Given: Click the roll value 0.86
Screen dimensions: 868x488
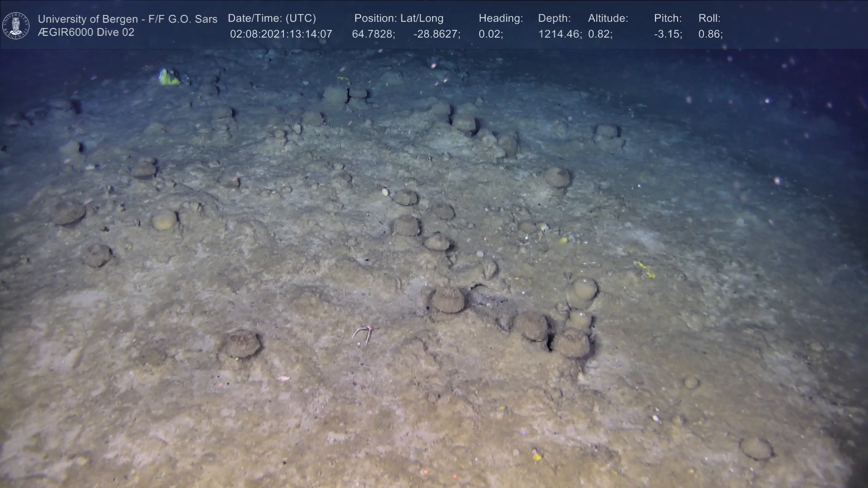Looking at the screenshot, I should click(710, 34).
